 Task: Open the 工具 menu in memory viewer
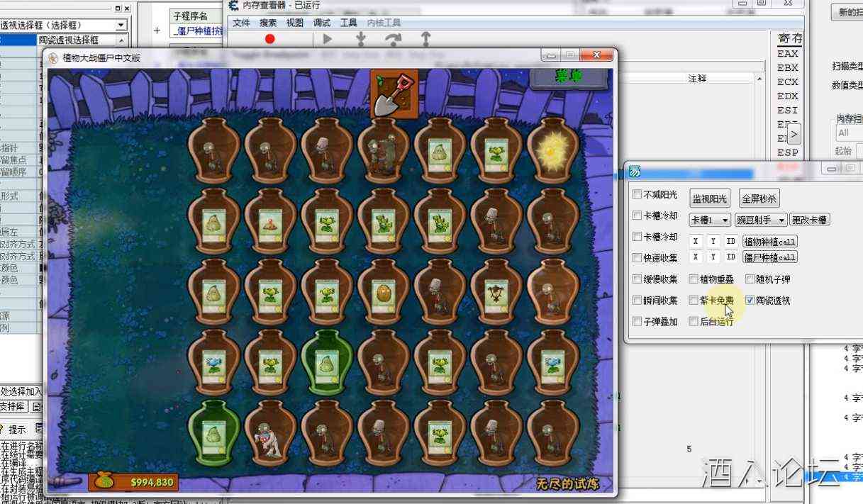[348, 23]
